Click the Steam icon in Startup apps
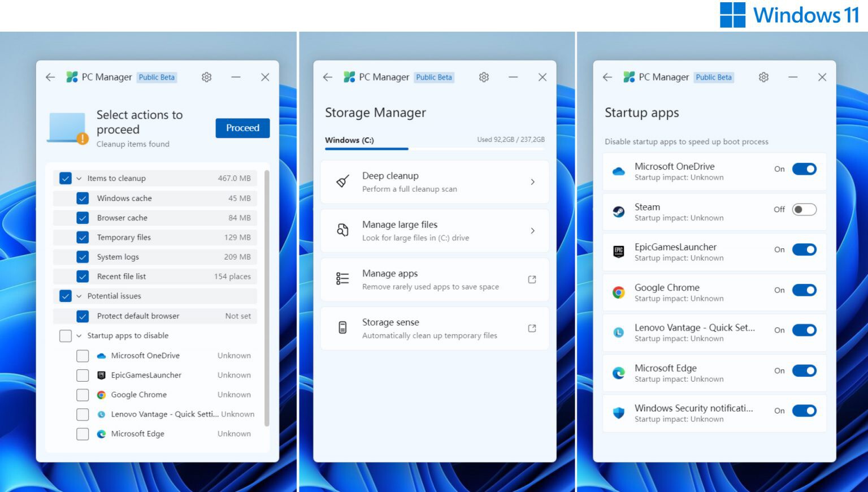 [x=619, y=212]
